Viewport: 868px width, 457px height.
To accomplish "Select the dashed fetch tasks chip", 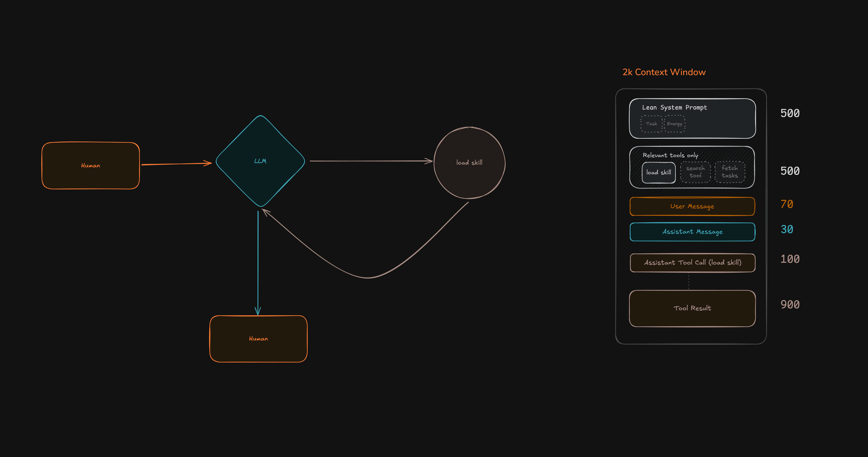I will 730,172.
